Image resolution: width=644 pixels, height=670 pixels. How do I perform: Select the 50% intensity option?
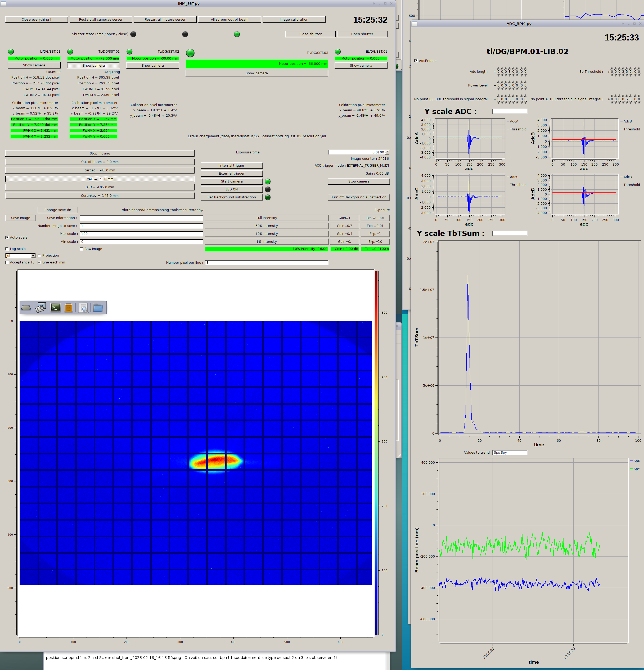(x=267, y=226)
